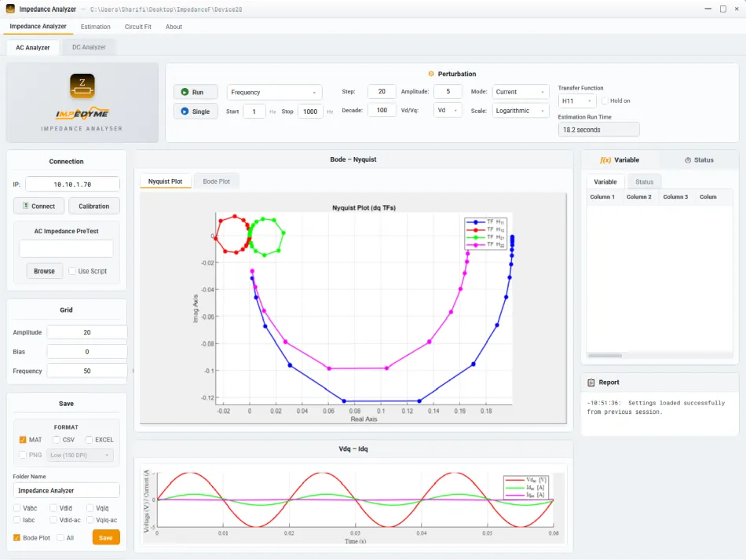
Task: Open the Frequency sweep type dropdown
Action: [274, 93]
